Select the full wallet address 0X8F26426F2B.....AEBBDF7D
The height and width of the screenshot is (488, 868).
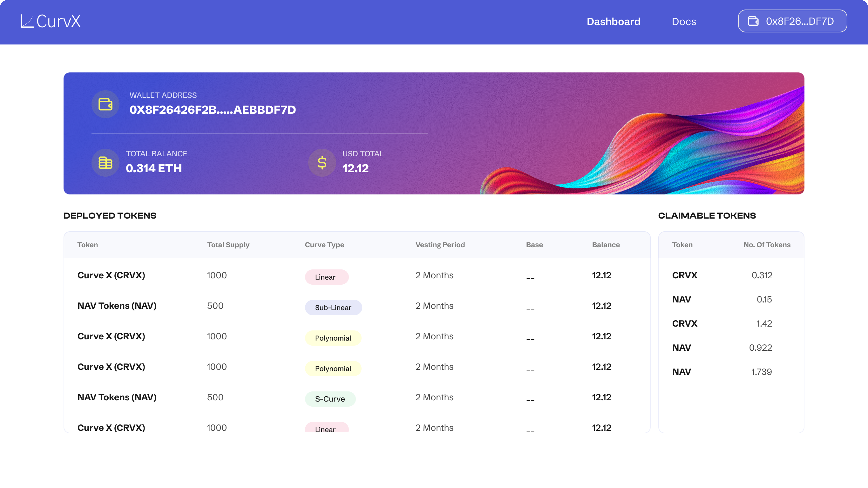click(x=213, y=110)
